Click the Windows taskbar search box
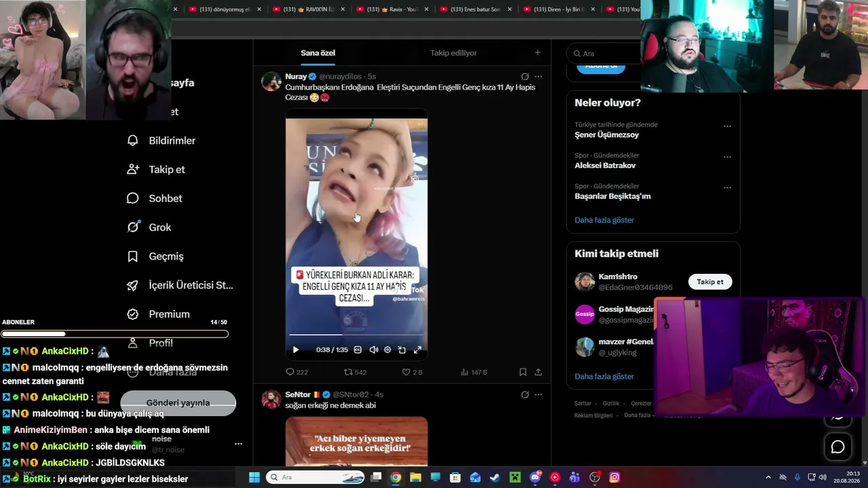This screenshot has height=488, width=868. (316, 477)
